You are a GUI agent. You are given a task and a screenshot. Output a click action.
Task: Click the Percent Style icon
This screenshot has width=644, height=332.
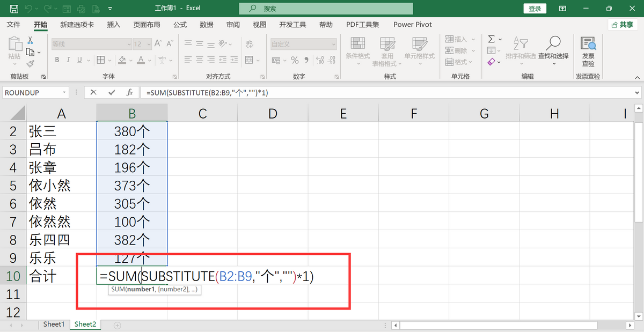[x=295, y=60]
